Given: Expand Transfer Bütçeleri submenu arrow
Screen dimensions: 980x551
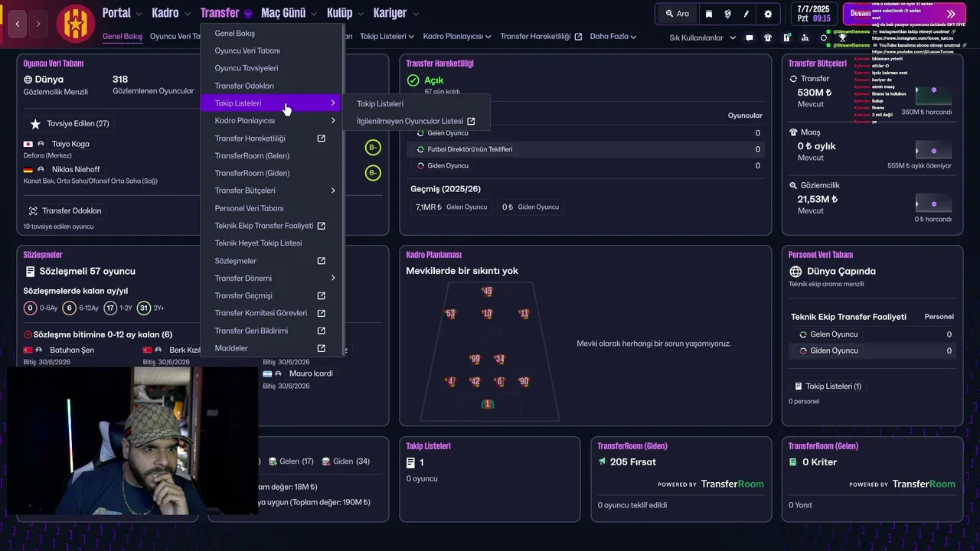Looking at the screenshot, I should point(333,191).
